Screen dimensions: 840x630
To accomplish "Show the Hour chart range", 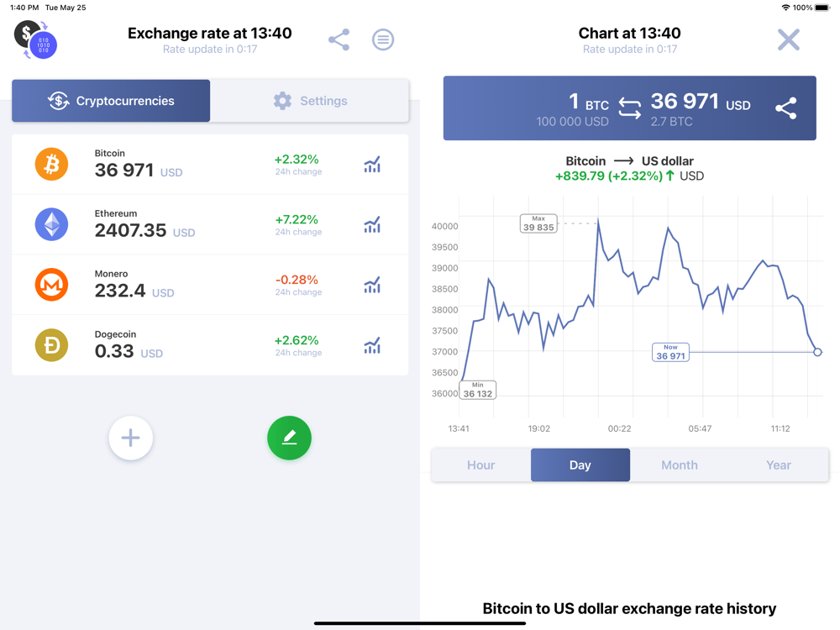I will 481,465.
